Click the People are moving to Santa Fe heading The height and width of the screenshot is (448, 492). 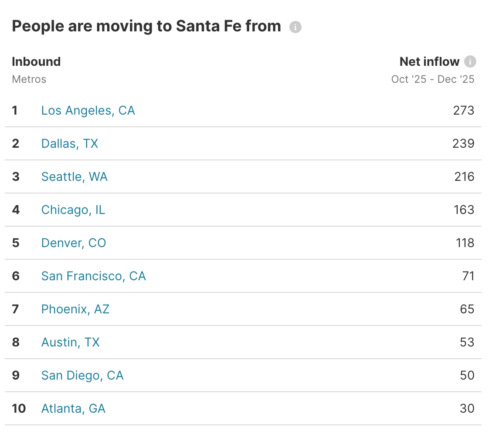146,26
